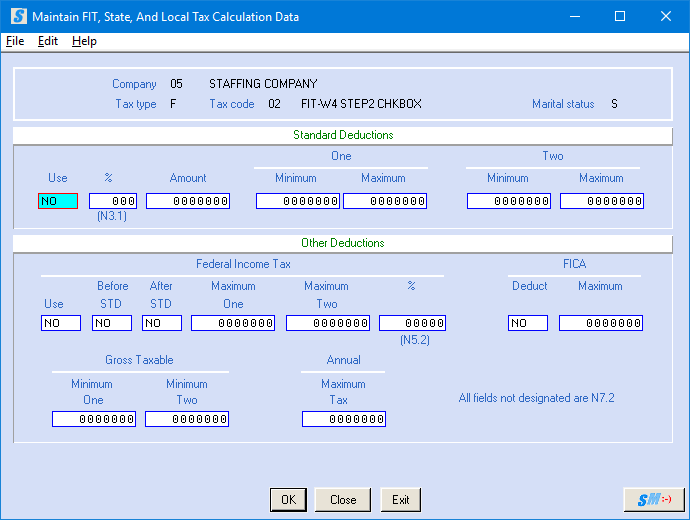Viewport: 690px width, 520px height.
Task: Click the FICA Maximum field
Action: click(601, 323)
